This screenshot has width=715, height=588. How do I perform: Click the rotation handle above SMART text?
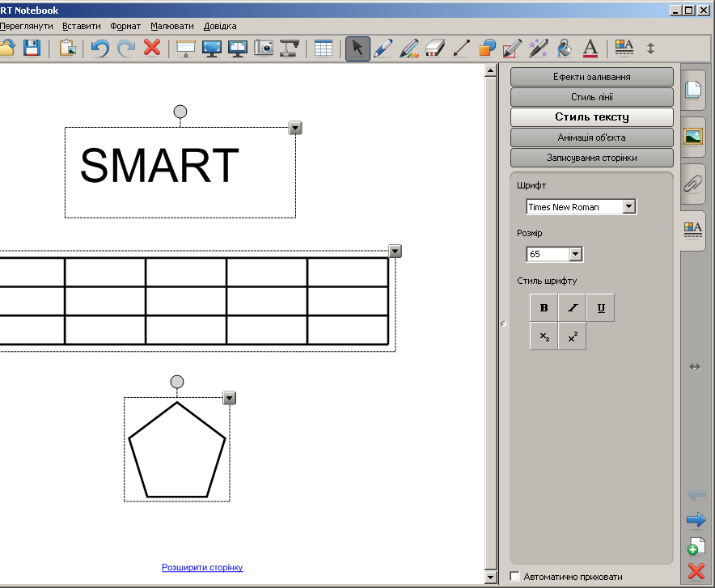tap(180, 112)
